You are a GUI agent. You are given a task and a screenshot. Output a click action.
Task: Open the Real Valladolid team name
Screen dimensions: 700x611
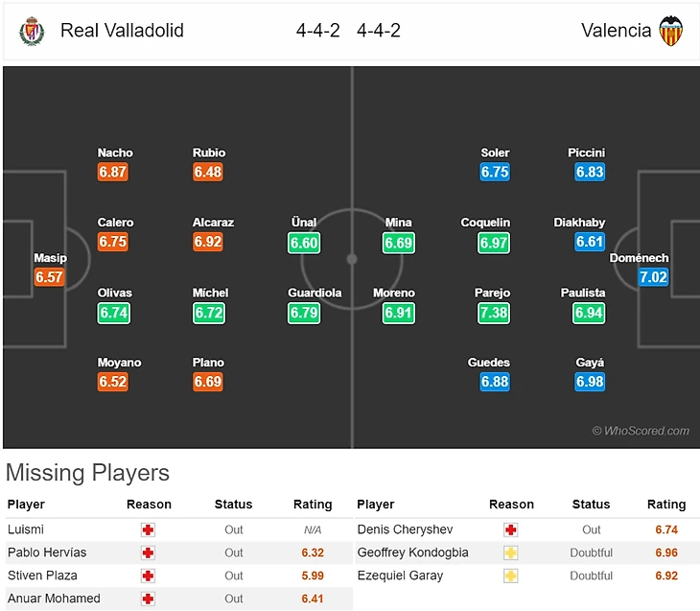coord(122,31)
